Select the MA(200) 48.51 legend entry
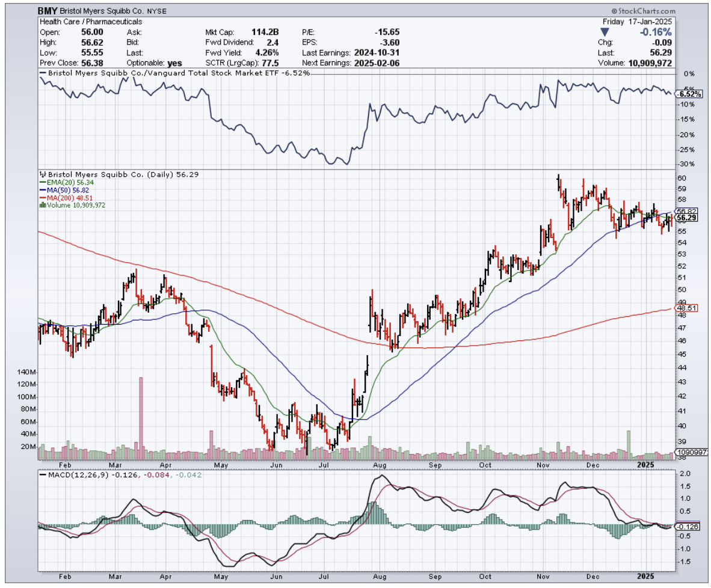This screenshot has width=711, height=588. pyautogui.click(x=66, y=198)
